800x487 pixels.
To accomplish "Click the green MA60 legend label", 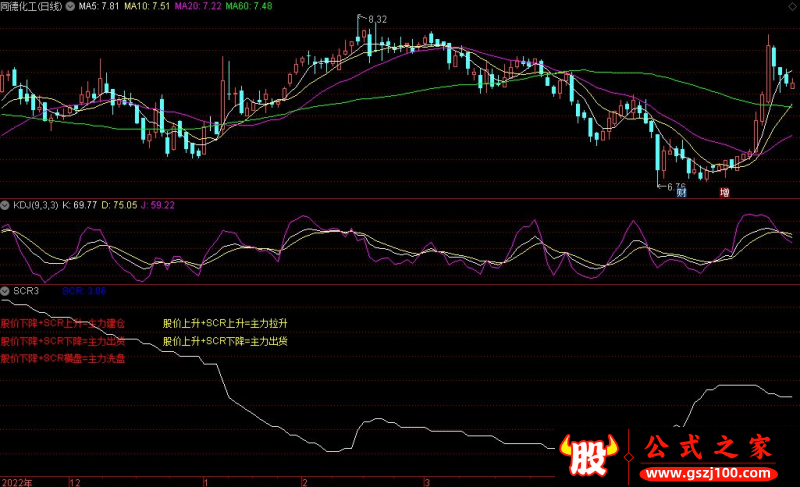I will [248, 6].
